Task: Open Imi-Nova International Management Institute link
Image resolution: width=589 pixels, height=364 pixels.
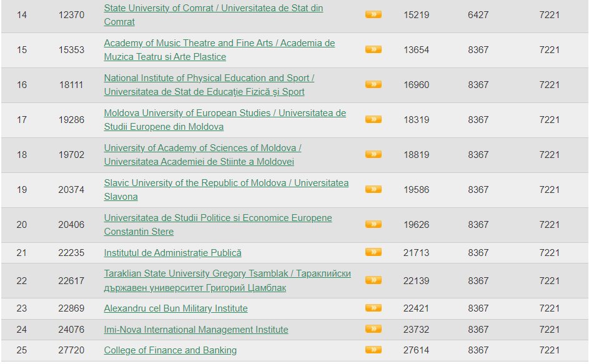Action: (x=196, y=330)
